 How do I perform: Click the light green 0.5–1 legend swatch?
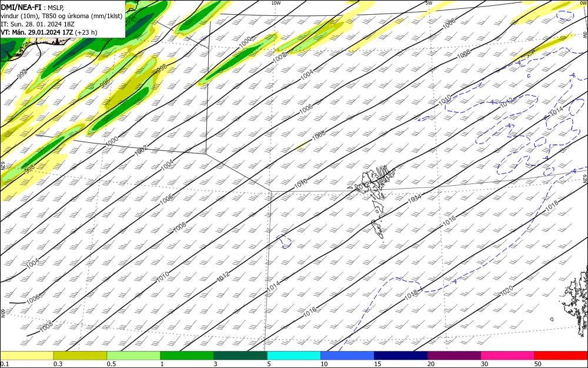[133, 356]
